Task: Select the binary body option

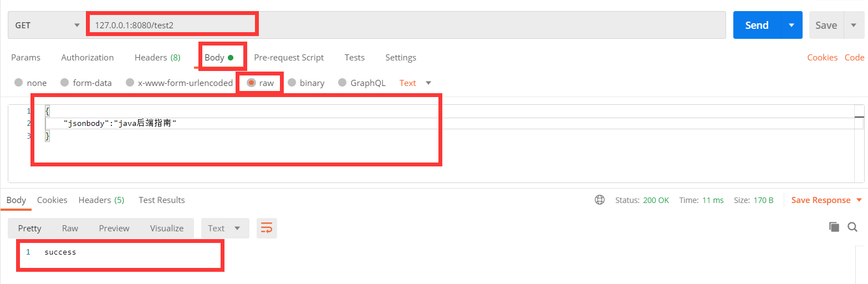Action: click(306, 83)
